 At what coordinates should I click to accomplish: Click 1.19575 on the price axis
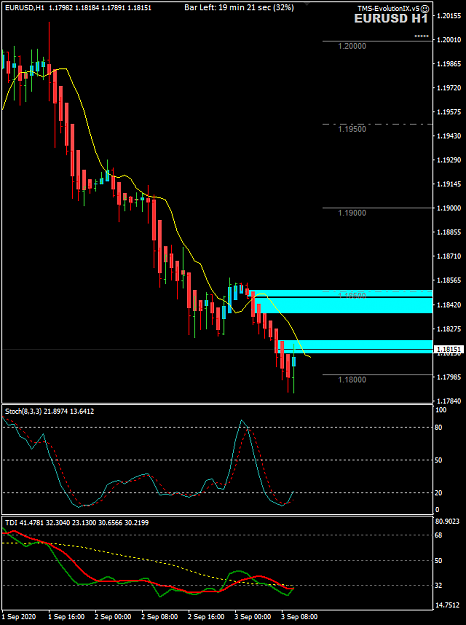click(x=448, y=112)
